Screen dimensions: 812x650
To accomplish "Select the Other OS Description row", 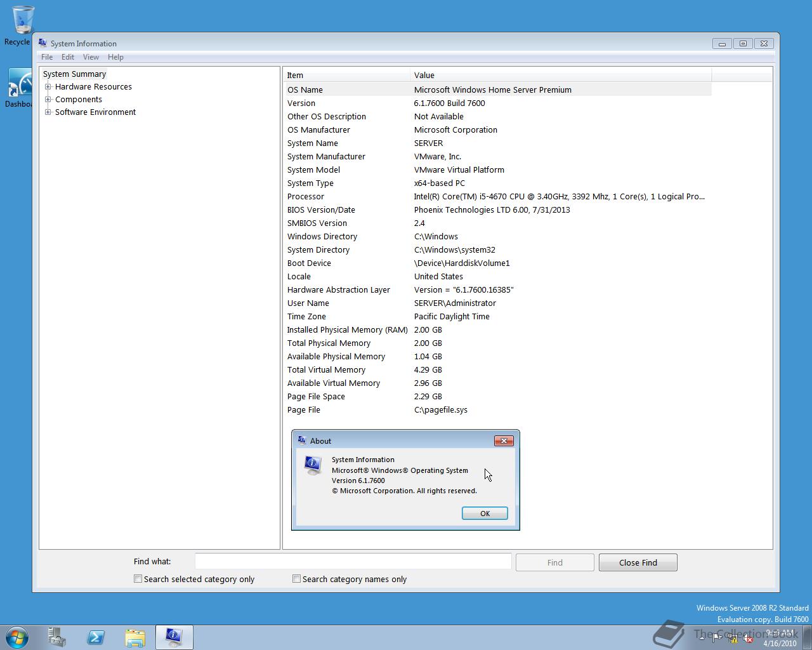I will tap(497, 116).
